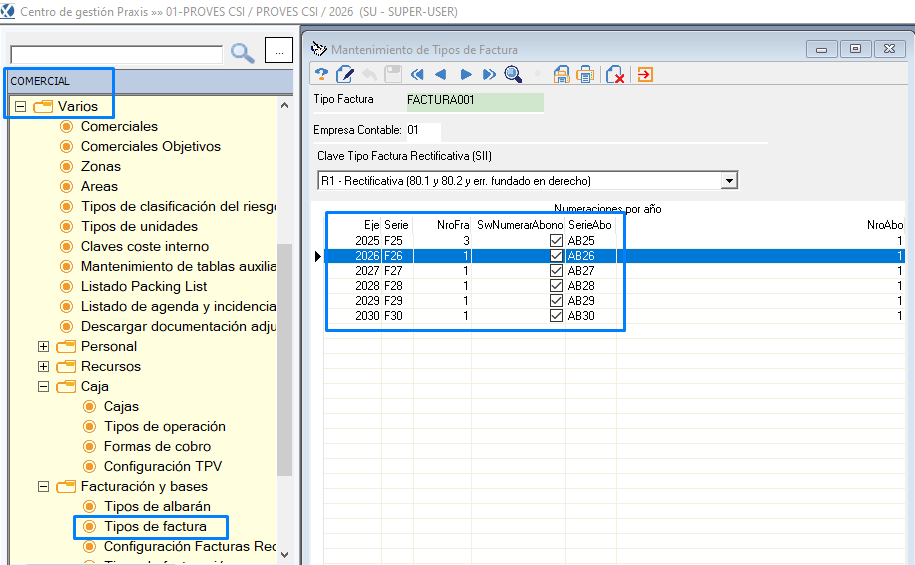Select the Recursos folder label
This screenshot has height=565, width=915.
point(110,367)
